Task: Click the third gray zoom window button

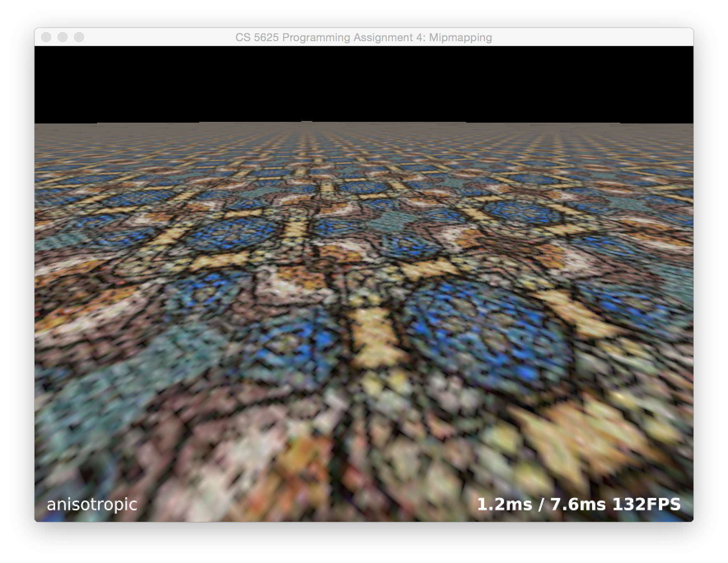Action: (x=79, y=37)
